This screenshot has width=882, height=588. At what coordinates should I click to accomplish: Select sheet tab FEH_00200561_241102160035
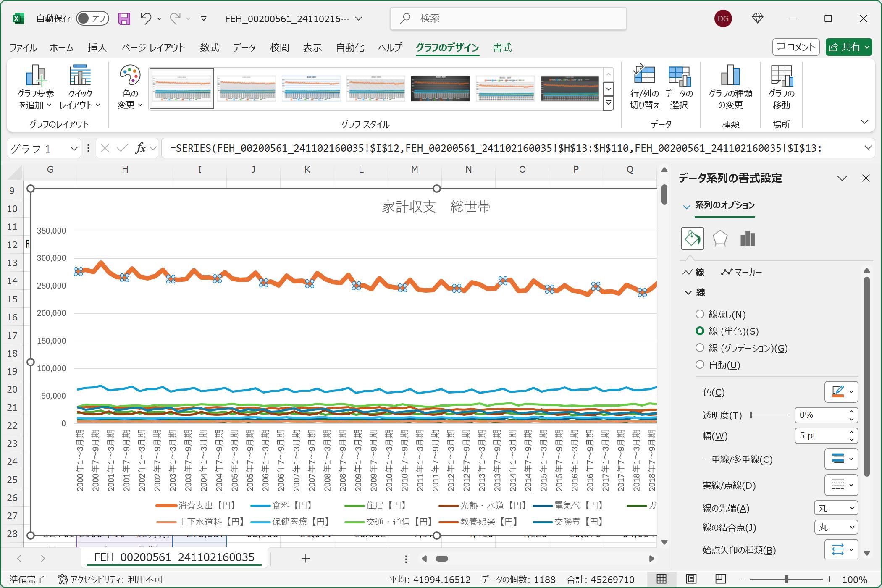point(174,557)
